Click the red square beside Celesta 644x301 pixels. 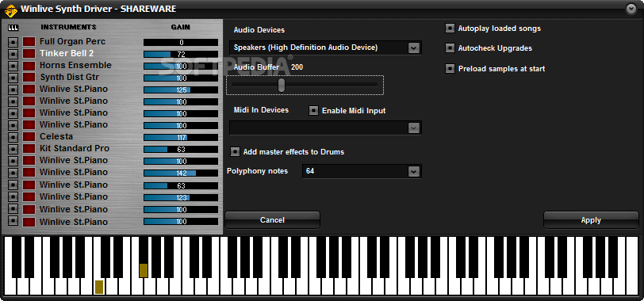29,136
